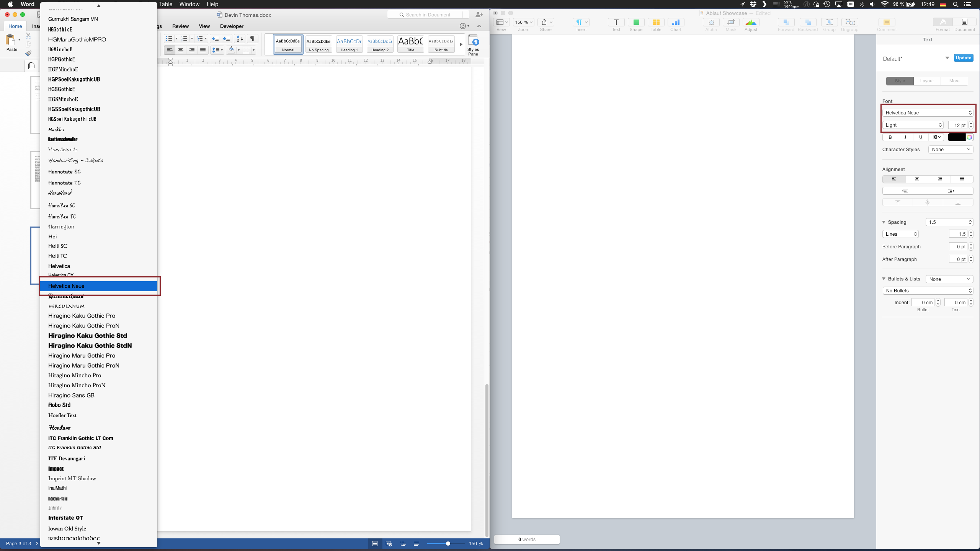
Task: Click the shading paint bucket icon
Action: point(231,50)
